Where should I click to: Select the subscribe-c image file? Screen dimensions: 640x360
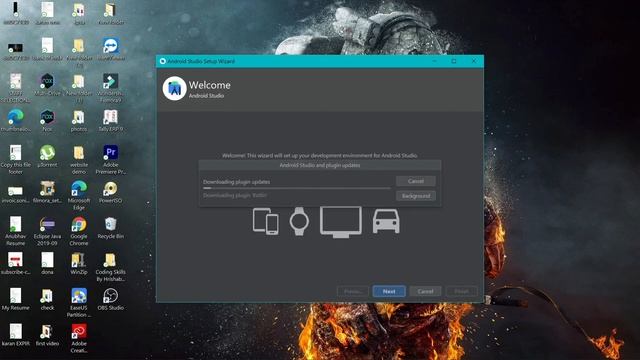click(x=16, y=264)
